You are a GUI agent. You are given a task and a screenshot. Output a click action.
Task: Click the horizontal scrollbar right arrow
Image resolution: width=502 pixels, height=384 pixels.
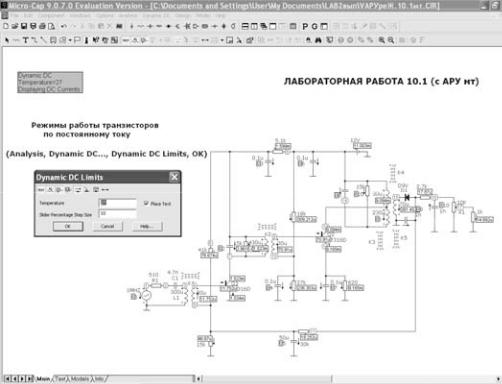(498, 379)
